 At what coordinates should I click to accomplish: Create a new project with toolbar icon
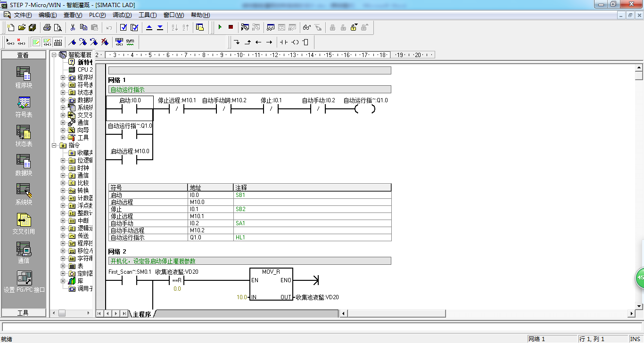pos(10,27)
